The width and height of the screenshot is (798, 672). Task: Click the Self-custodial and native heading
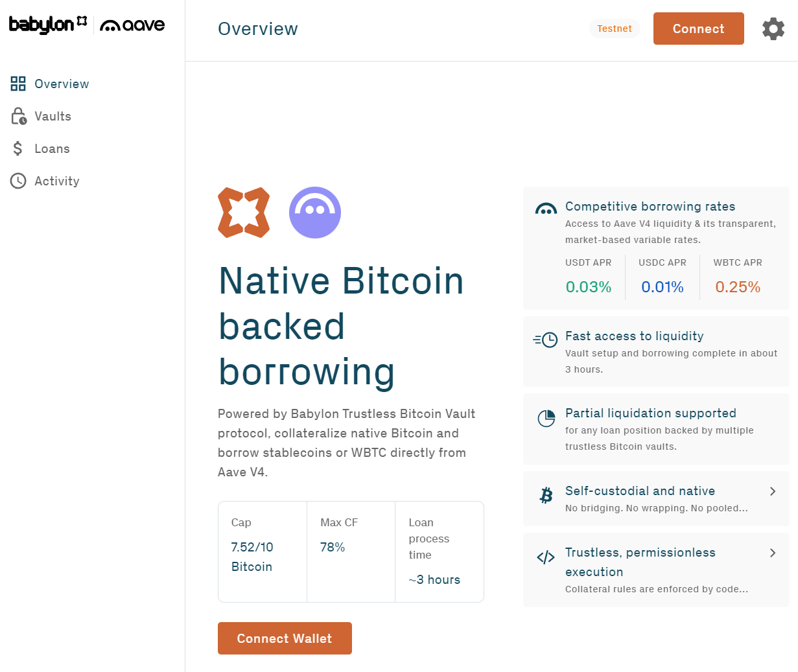[x=640, y=491]
